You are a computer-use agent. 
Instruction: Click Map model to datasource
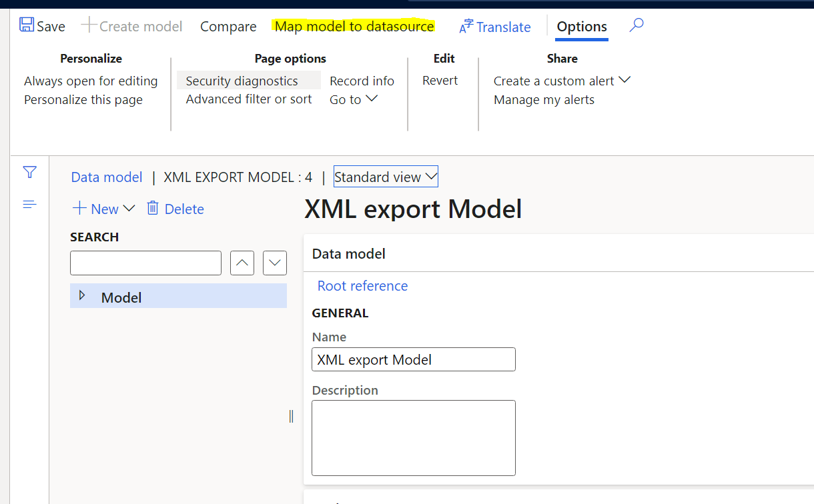[353, 25]
